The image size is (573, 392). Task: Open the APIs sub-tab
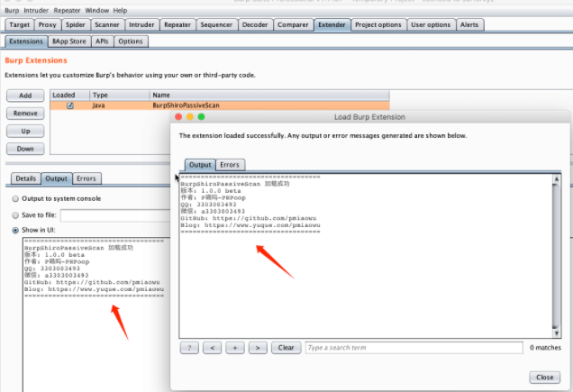[x=103, y=41]
